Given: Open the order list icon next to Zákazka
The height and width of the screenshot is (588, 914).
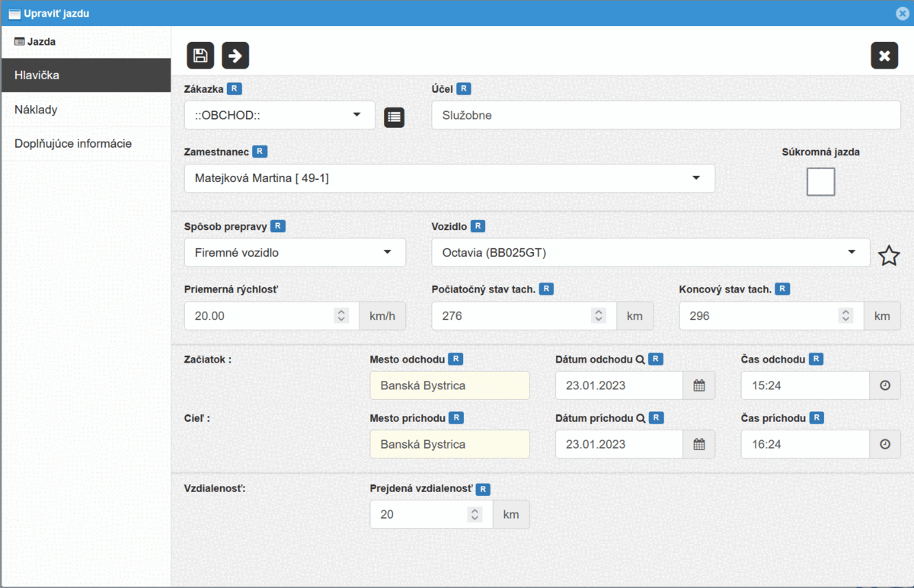Looking at the screenshot, I should coord(394,117).
